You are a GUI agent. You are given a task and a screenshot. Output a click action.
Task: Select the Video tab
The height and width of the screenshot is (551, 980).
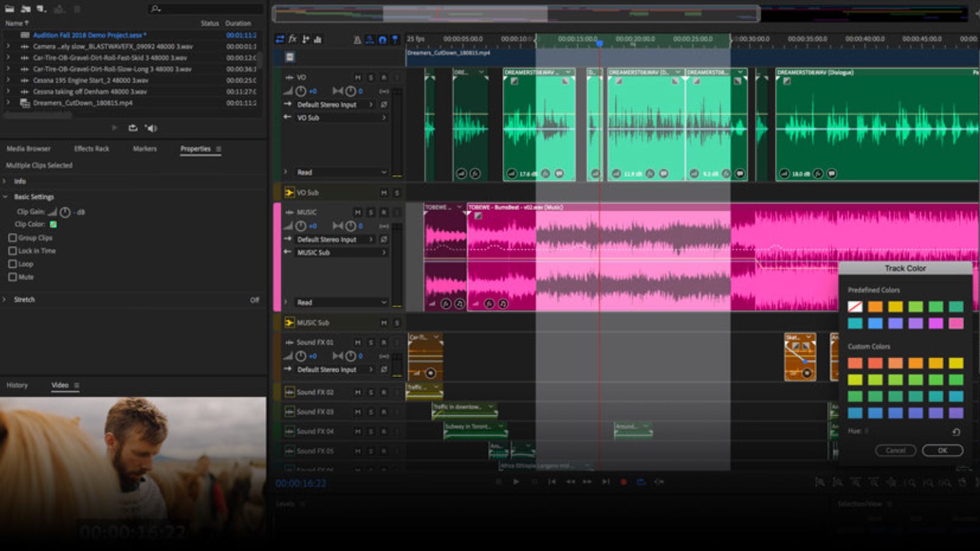60,385
